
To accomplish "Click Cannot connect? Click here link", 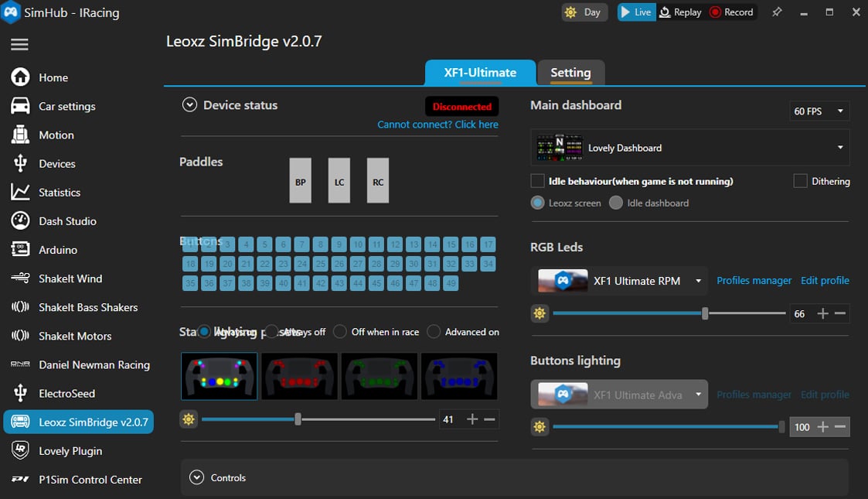I will (438, 125).
